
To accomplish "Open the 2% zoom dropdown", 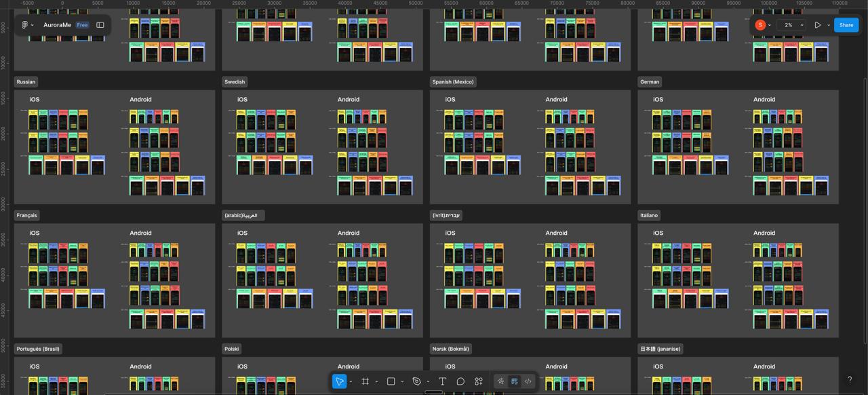I will (x=792, y=25).
